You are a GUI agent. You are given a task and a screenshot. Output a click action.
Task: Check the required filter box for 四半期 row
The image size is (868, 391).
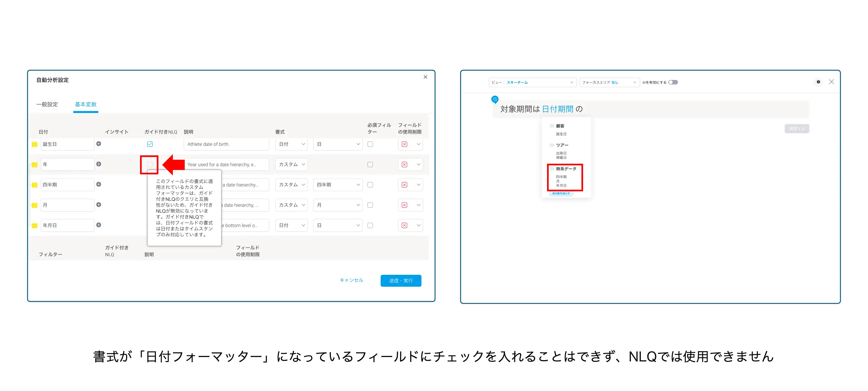(370, 185)
